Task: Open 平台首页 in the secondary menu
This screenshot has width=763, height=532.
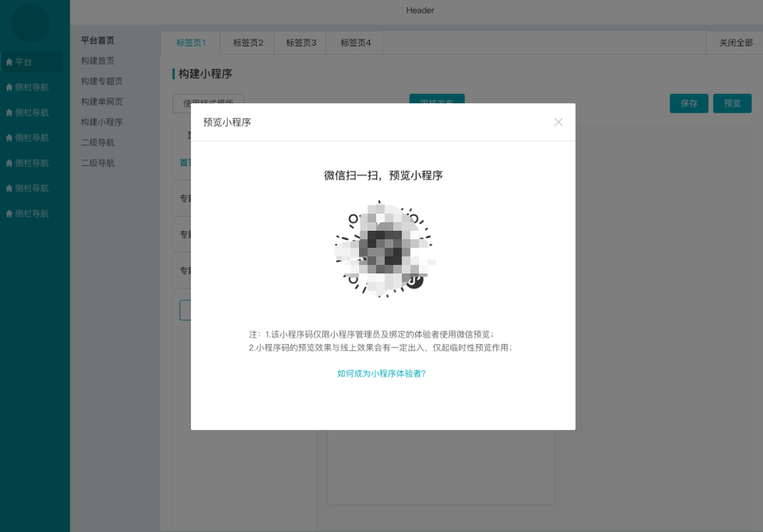Action: [x=98, y=41]
